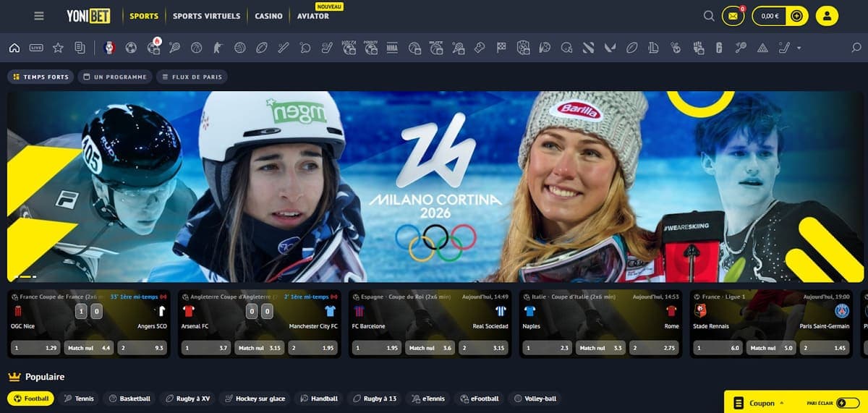
Task: Bet Match nul 5.0 Rennes-PSG
Action: (772, 348)
